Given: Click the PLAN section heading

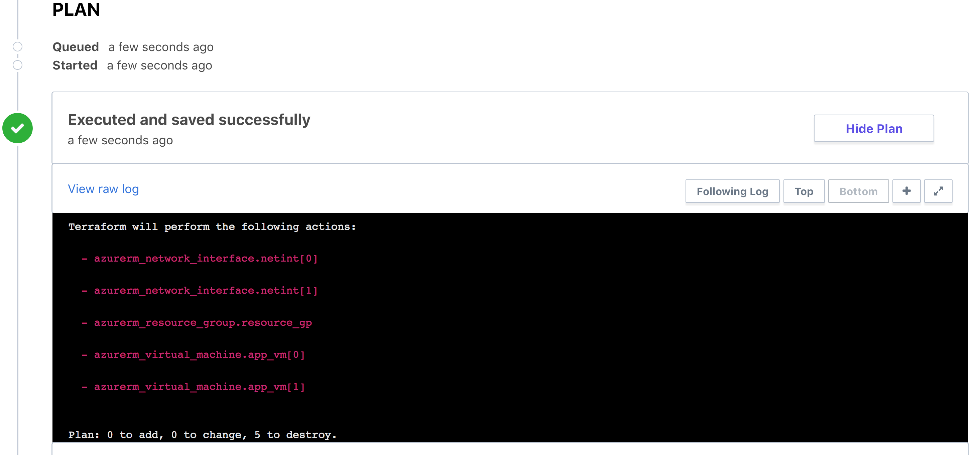Looking at the screenshot, I should [x=76, y=9].
